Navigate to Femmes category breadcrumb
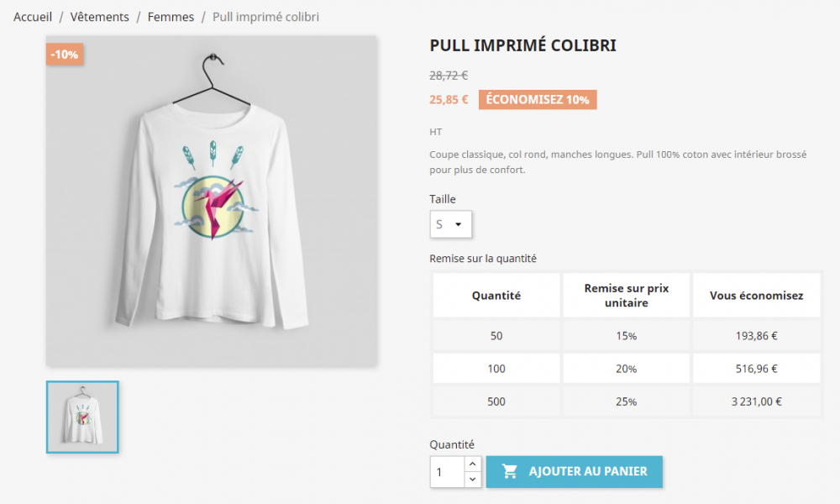The width and height of the screenshot is (840, 504). 171,17
